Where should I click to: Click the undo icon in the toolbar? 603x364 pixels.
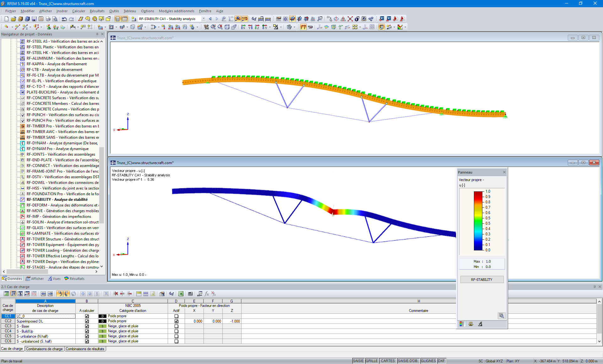[64, 19]
